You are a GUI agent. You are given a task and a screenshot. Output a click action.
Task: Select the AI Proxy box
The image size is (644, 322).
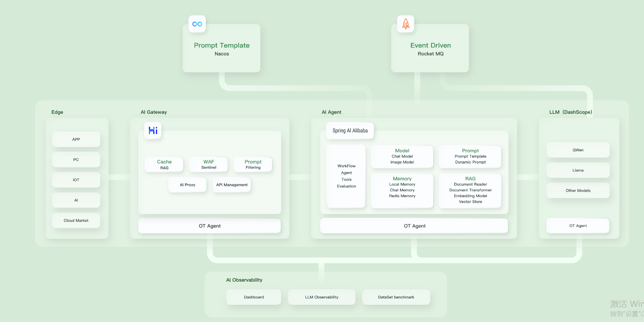188,185
